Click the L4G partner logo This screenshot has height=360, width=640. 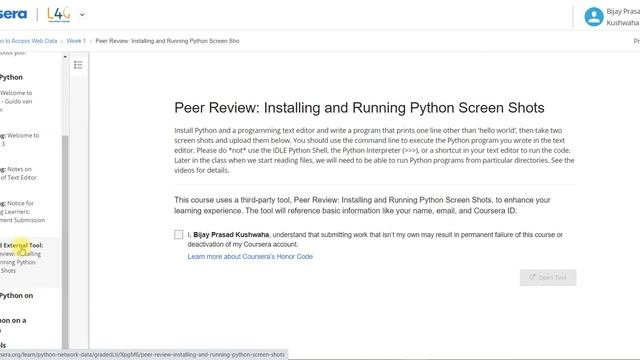tap(59, 15)
